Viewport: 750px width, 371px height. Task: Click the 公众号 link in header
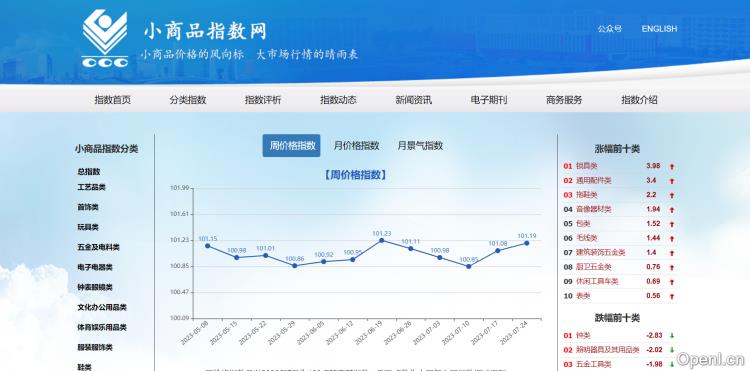[609, 29]
